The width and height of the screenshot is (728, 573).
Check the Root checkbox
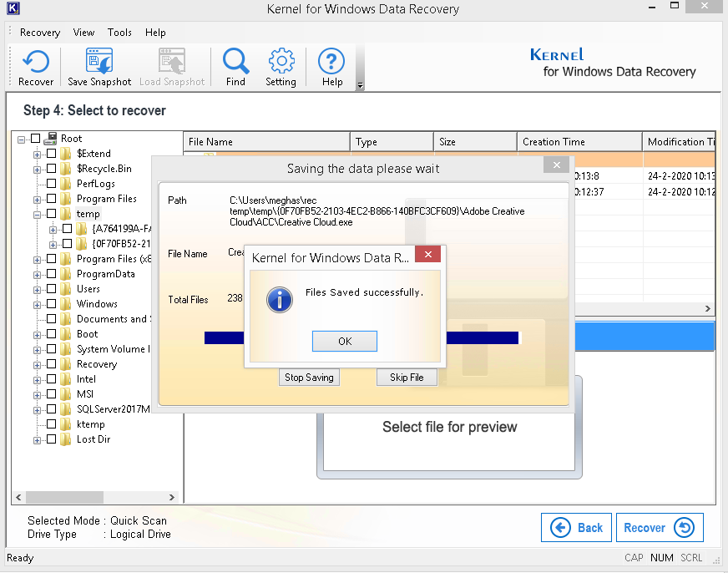(x=36, y=139)
